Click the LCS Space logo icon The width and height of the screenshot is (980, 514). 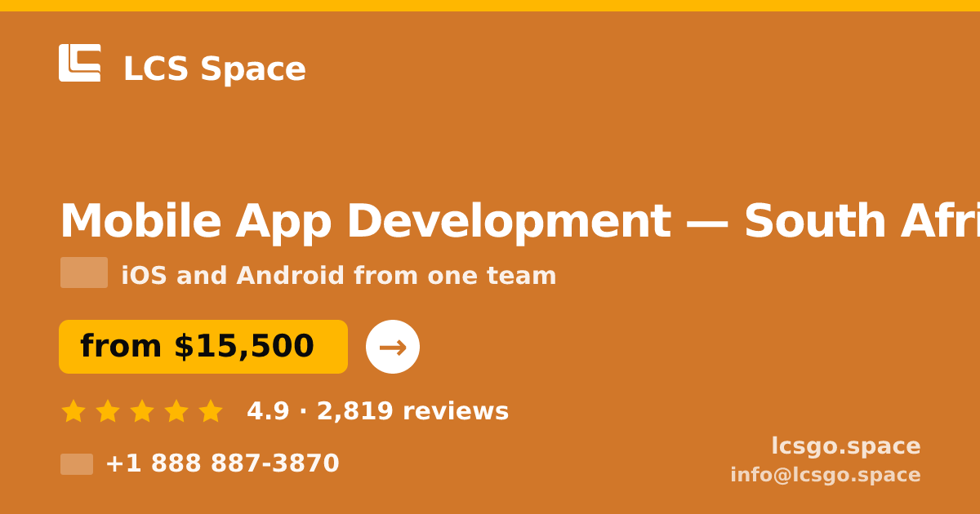80,63
